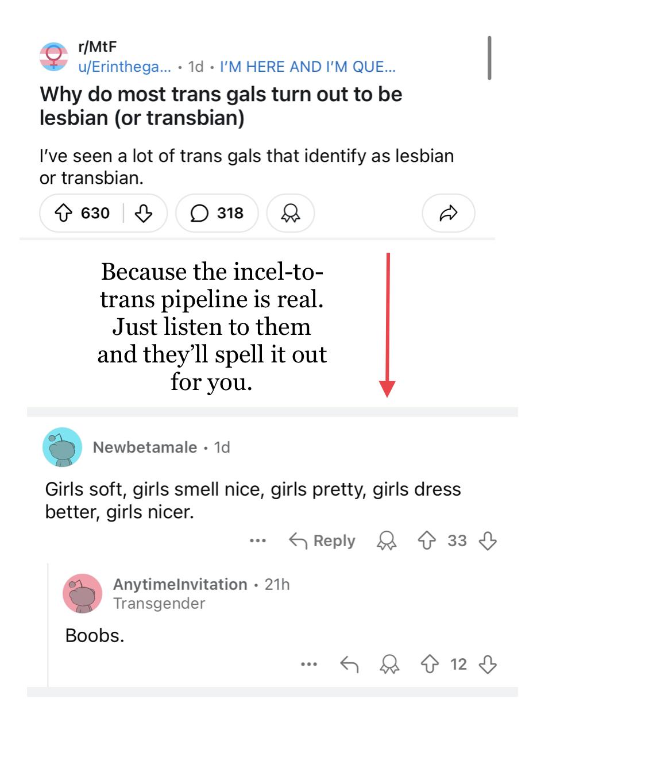Give an award to the post
Viewport: 672px width, 784px height.
(x=291, y=213)
